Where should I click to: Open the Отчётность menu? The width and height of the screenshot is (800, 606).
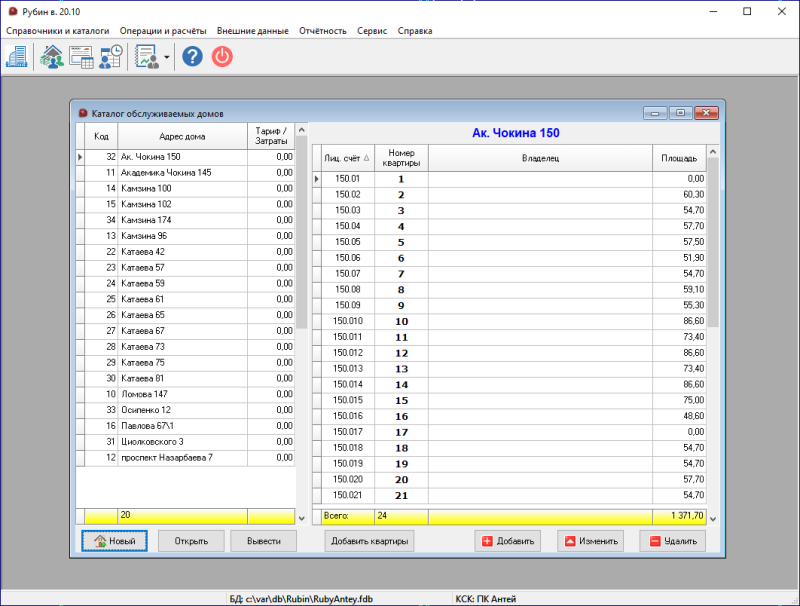click(x=322, y=31)
